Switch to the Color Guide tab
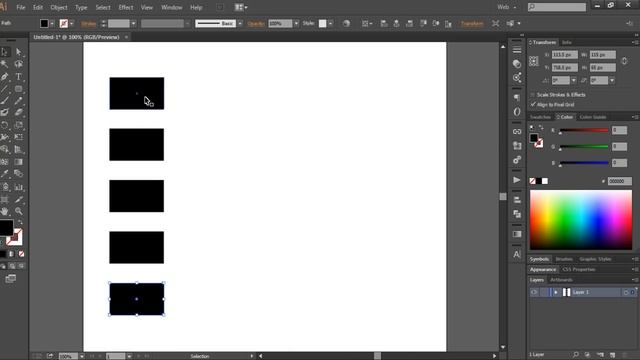640x360 pixels. pyautogui.click(x=593, y=117)
